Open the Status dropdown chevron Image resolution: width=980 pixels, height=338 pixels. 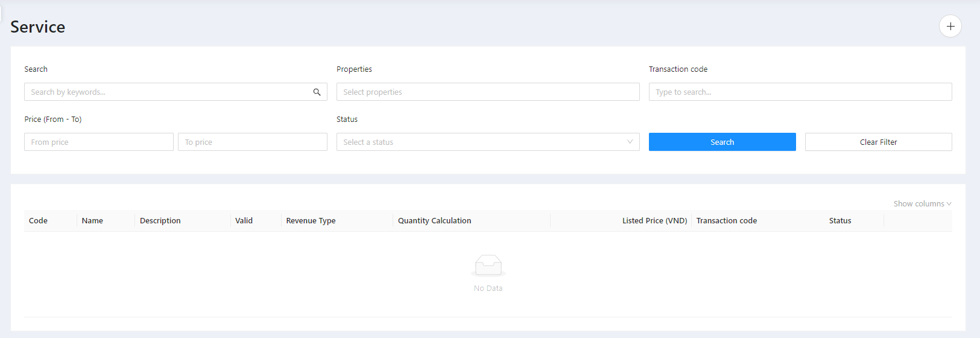pos(630,142)
